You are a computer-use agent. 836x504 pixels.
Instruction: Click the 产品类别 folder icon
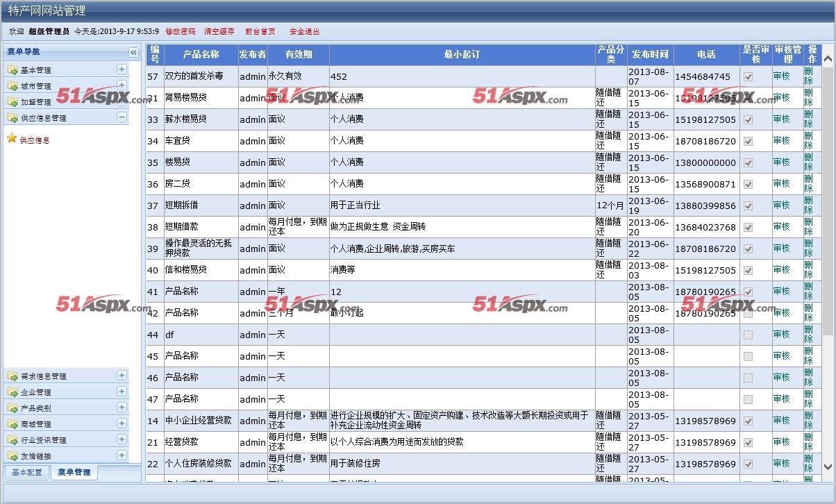coord(12,408)
